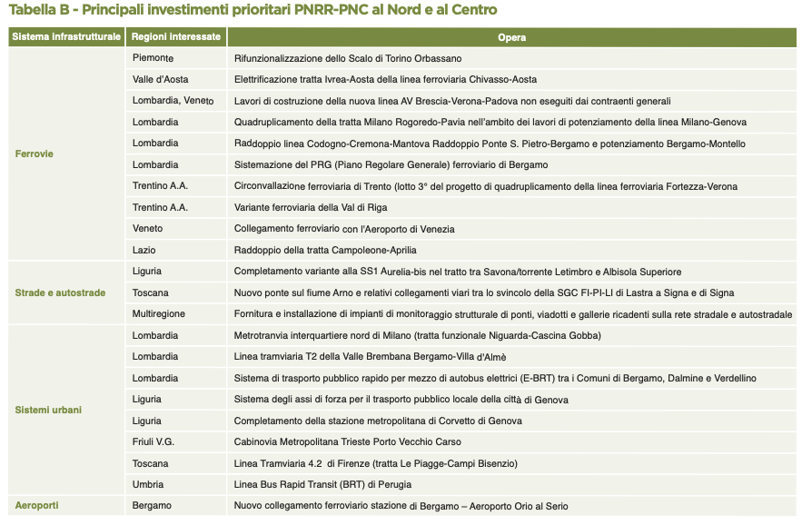Select the Friuli V.G. region cell
The image size is (812, 525).
[x=176, y=441]
